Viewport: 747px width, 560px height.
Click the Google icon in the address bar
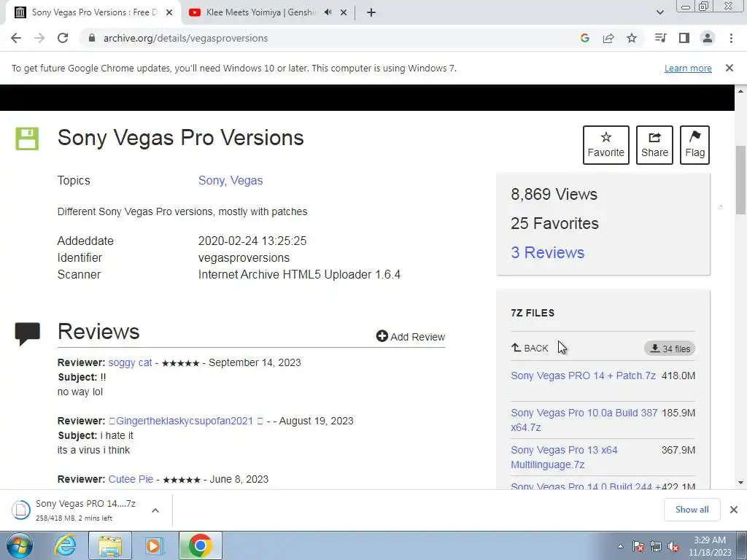(585, 38)
